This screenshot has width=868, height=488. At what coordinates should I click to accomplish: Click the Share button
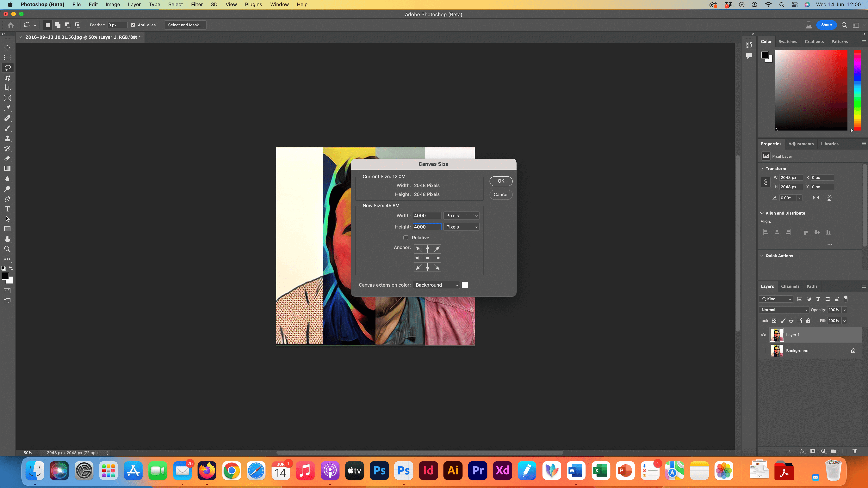pyautogui.click(x=826, y=25)
